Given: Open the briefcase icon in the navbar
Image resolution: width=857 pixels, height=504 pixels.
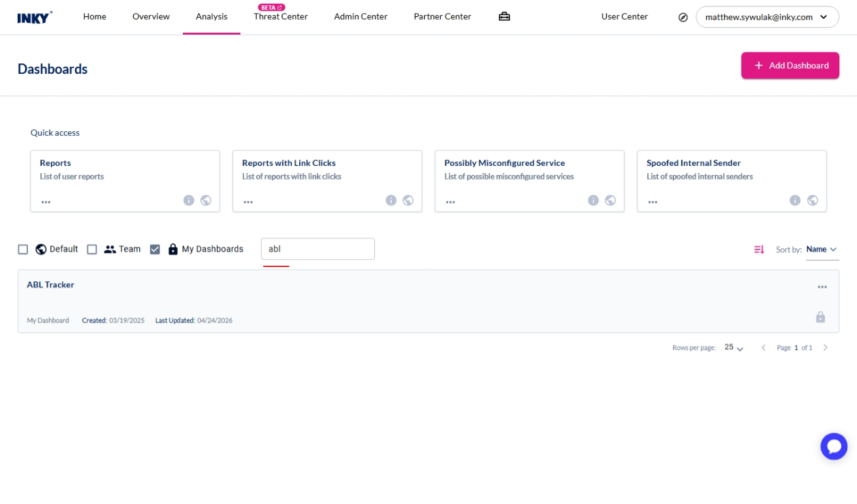Looking at the screenshot, I should [x=504, y=17].
